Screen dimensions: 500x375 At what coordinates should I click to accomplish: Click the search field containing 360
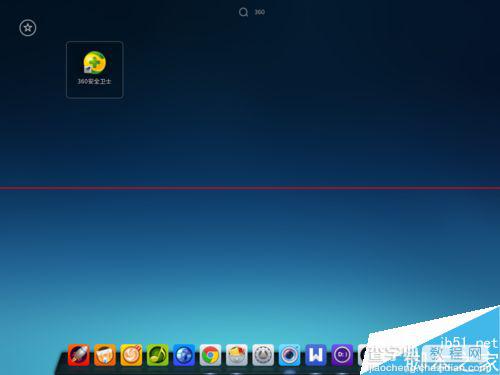pos(260,12)
